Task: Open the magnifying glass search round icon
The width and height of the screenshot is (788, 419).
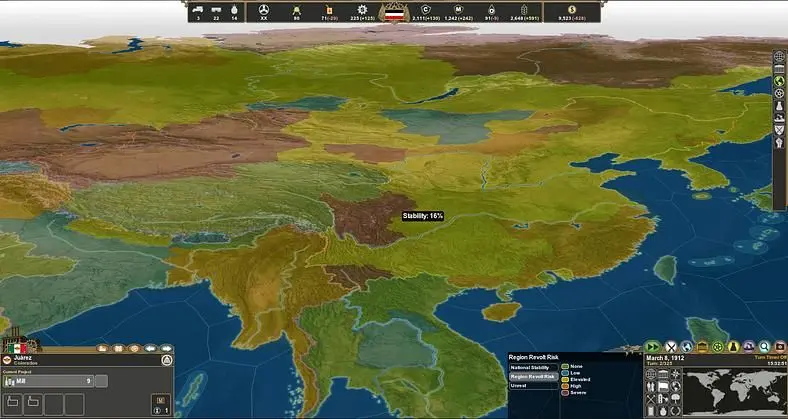Action: pyautogui.click(x=764, y=347)
